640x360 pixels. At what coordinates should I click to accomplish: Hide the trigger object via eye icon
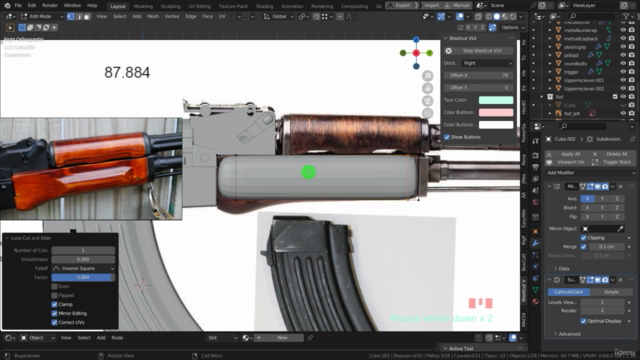[623, 72]
